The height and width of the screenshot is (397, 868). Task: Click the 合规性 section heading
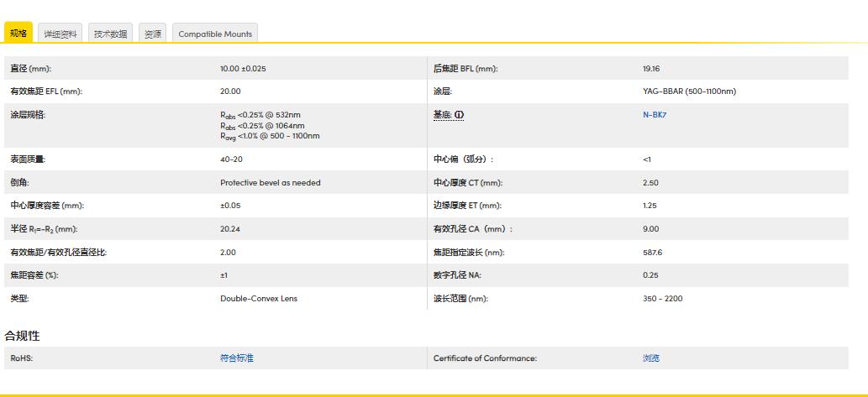pos(23,336)
